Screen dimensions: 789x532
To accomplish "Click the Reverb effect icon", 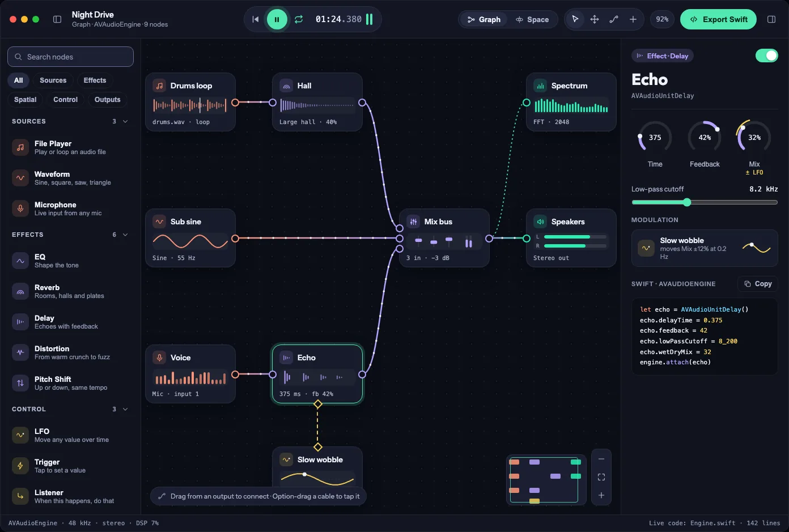I will click(x=20, y=291).
